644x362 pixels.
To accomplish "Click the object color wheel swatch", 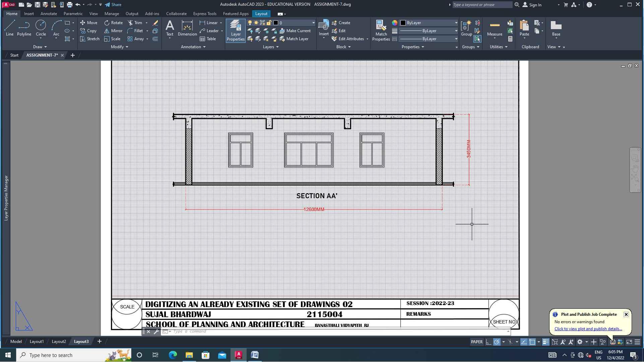I will 395,23.
